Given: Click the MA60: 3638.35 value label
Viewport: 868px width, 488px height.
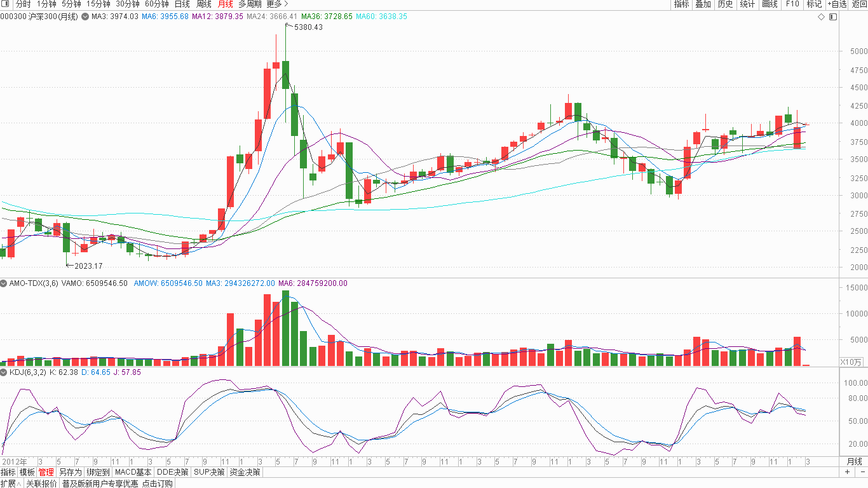Looking at the screenshot, I should tap(381, 17).
